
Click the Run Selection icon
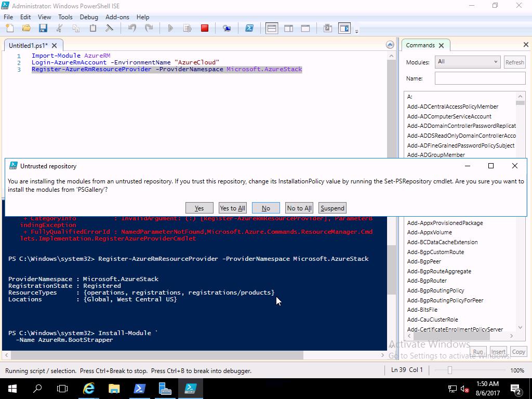pyautogui.click(x=188, y=28)
